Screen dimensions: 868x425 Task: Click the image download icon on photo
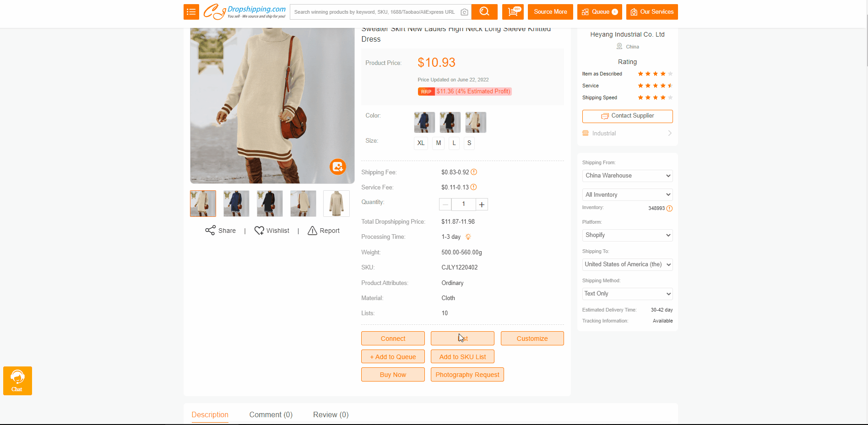pos(338,167)
